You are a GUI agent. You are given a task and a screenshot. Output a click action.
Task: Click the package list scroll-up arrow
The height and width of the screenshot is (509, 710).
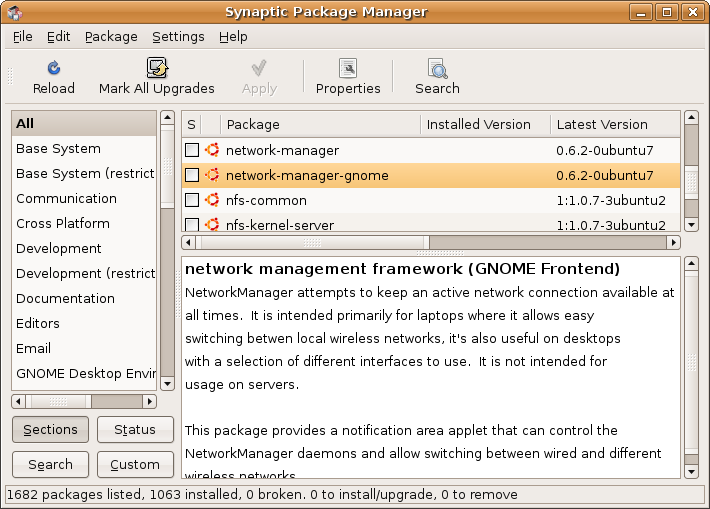point(691,118)
